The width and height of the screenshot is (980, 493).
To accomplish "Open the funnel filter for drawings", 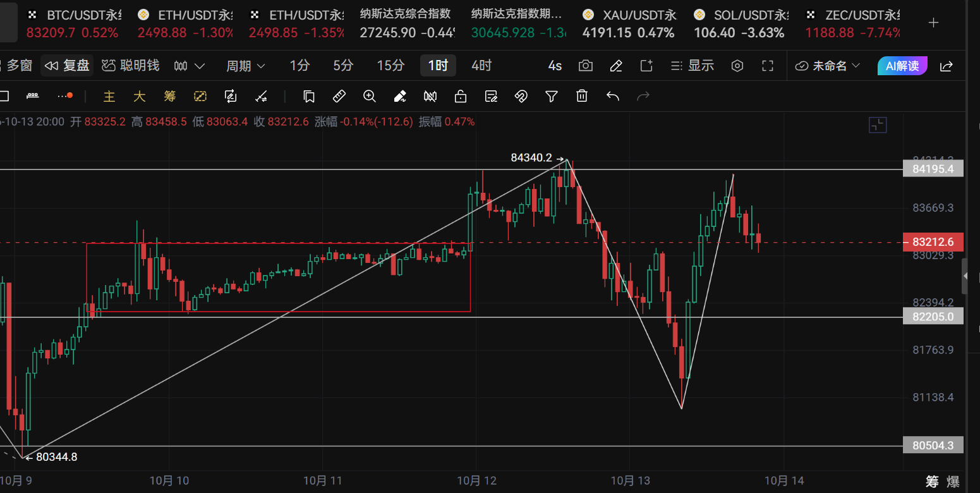I will 552,96.
